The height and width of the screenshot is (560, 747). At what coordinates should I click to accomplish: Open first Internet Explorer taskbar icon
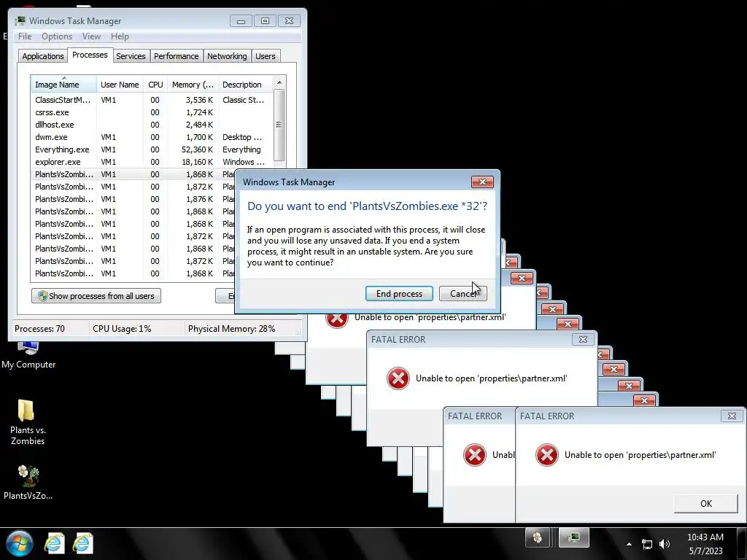click(x=54, y=543)
